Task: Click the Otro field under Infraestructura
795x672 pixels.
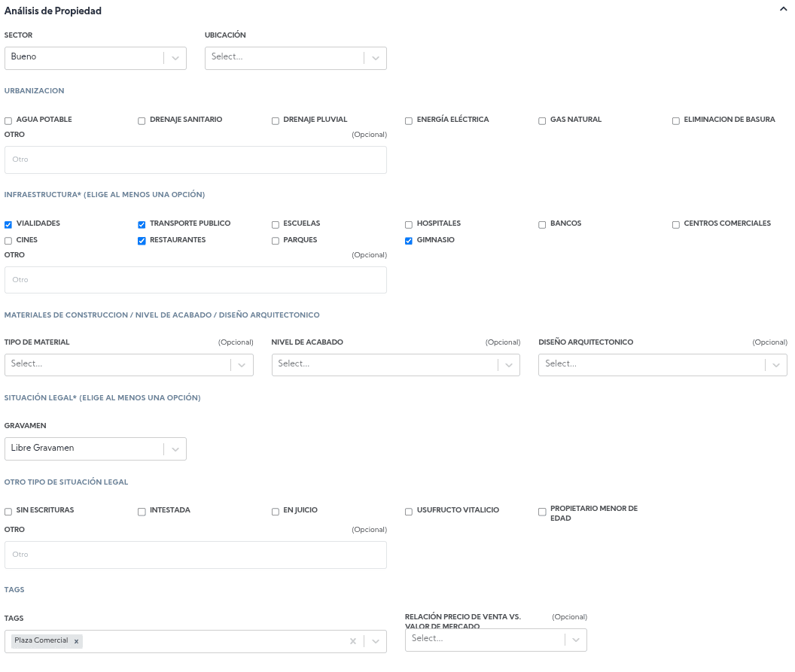Action: (196, 280)
